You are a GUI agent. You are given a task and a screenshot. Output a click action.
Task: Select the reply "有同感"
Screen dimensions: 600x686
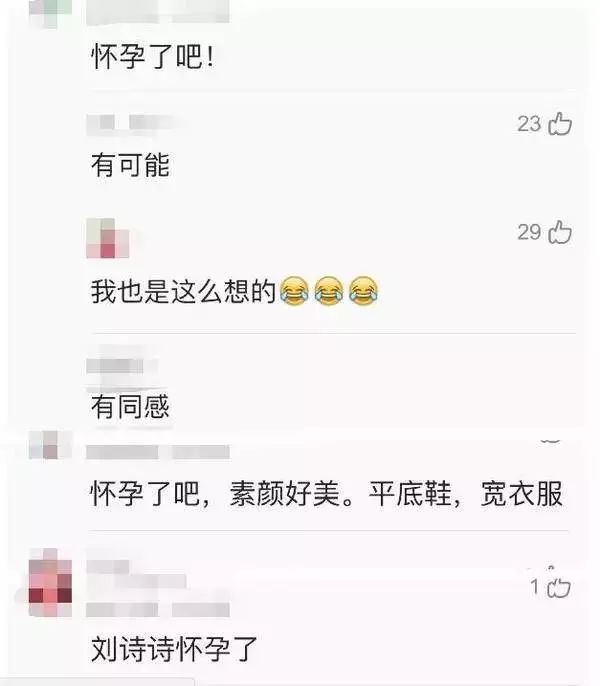130,406
